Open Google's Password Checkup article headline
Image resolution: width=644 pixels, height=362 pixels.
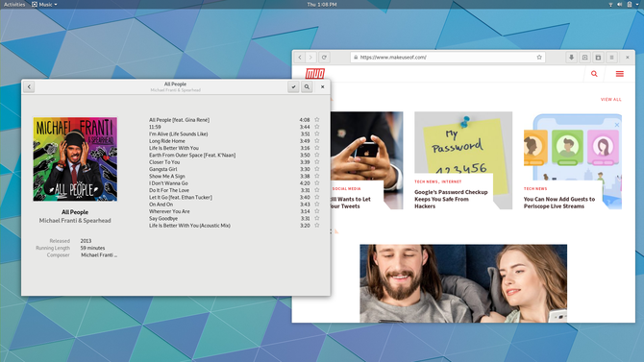[x=451, y=199]
